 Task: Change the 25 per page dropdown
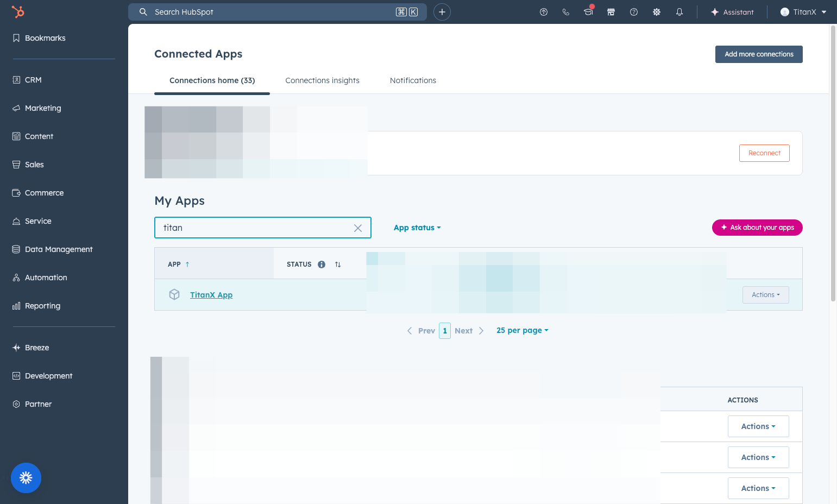[x=523, y=330]
